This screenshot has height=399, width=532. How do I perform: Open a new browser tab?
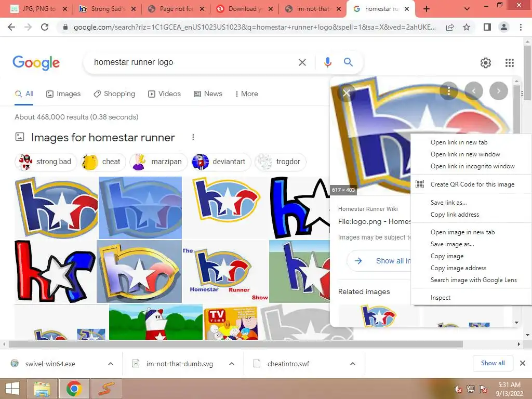(x=427, y=9)
